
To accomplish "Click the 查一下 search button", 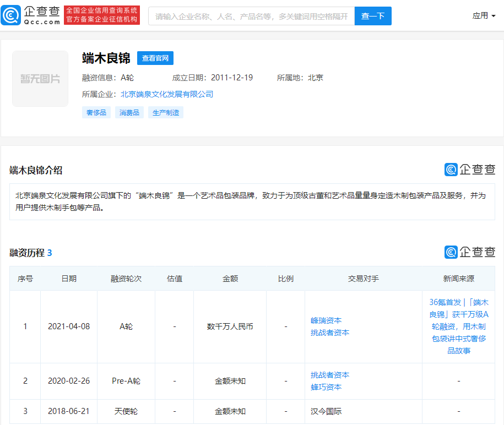I will point(373,16).
